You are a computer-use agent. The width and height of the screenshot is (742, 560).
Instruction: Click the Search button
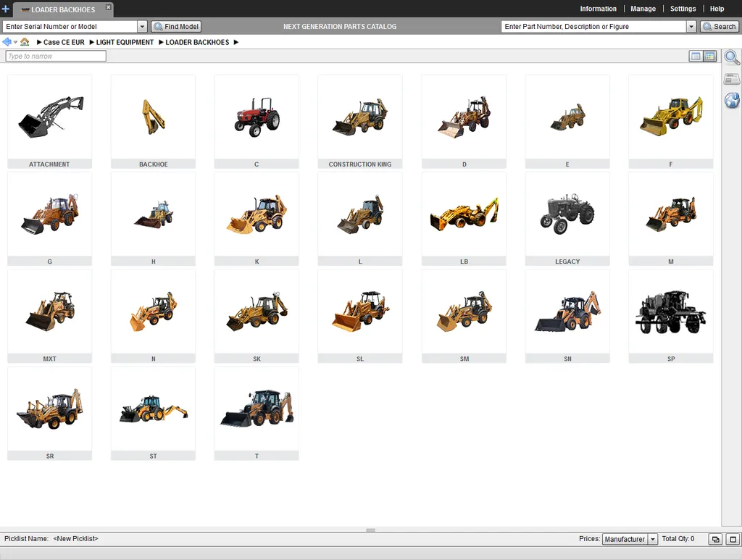point(720,27)
